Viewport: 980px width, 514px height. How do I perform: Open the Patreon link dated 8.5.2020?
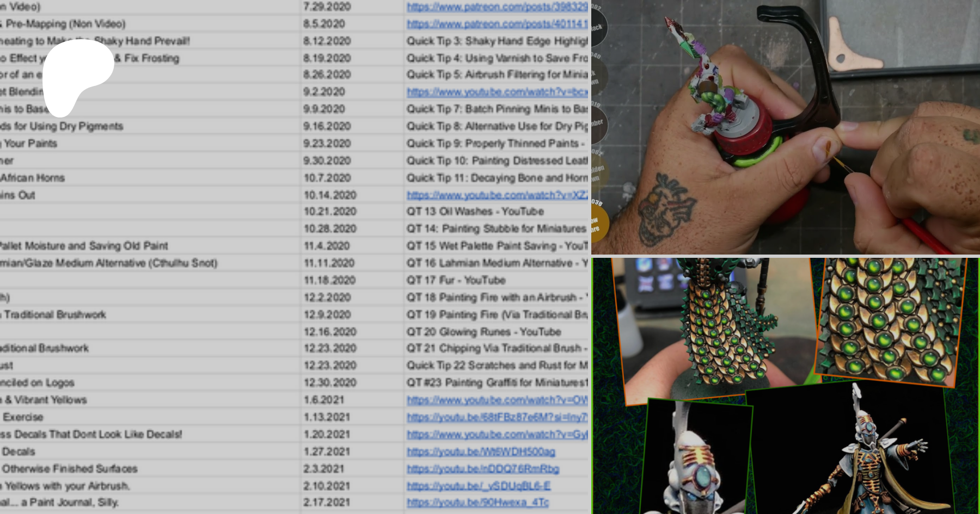click(x=497, y=24)
